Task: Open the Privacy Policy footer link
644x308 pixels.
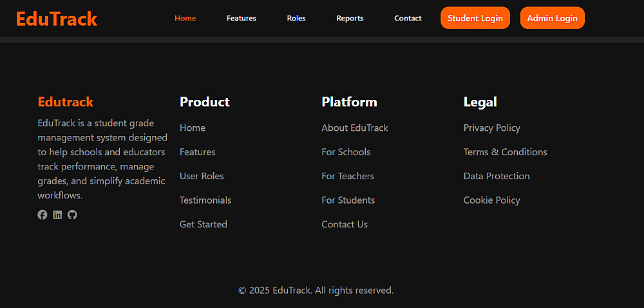Action: point(491,128)
